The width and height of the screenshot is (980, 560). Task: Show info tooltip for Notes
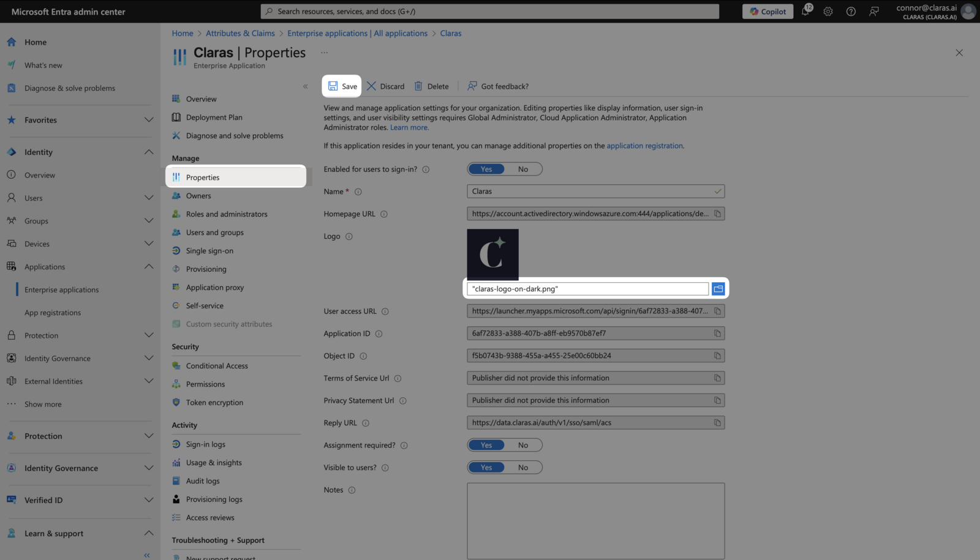(352, 490)
